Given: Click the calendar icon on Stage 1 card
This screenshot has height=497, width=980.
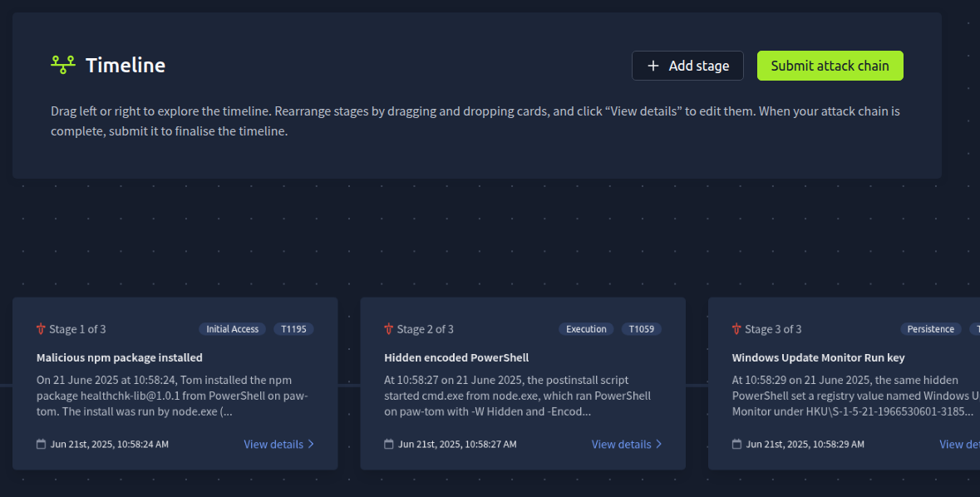Looking at the screenshot, I should pos(42,444).
